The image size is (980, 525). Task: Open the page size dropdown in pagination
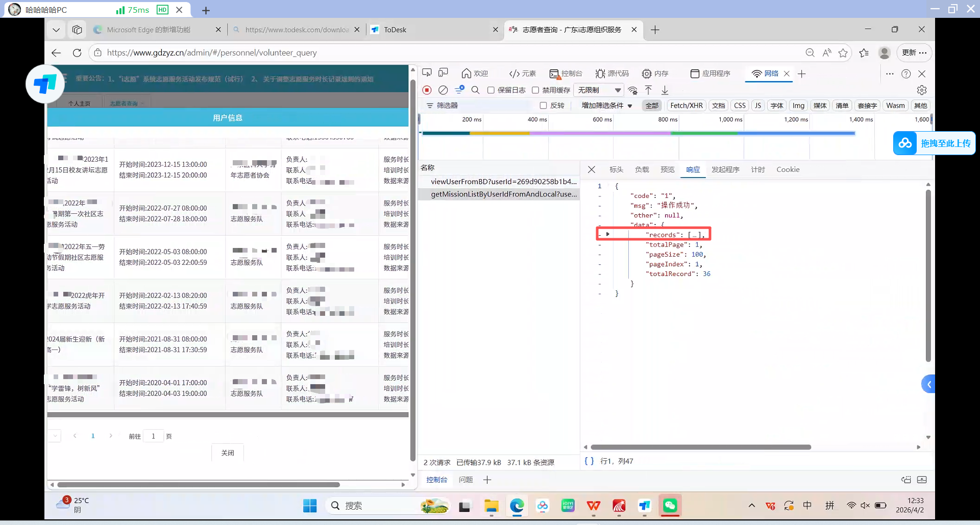pyautogui.click(x=54, y=436)
